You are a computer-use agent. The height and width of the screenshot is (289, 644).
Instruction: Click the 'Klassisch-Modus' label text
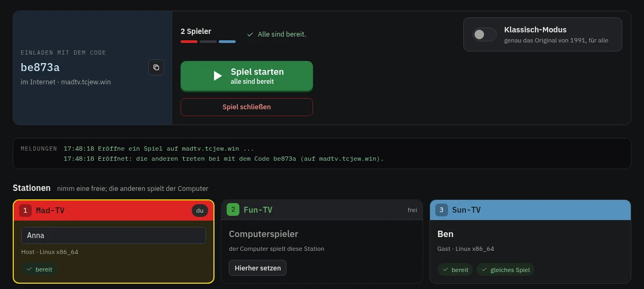click(x=535, y=30)
